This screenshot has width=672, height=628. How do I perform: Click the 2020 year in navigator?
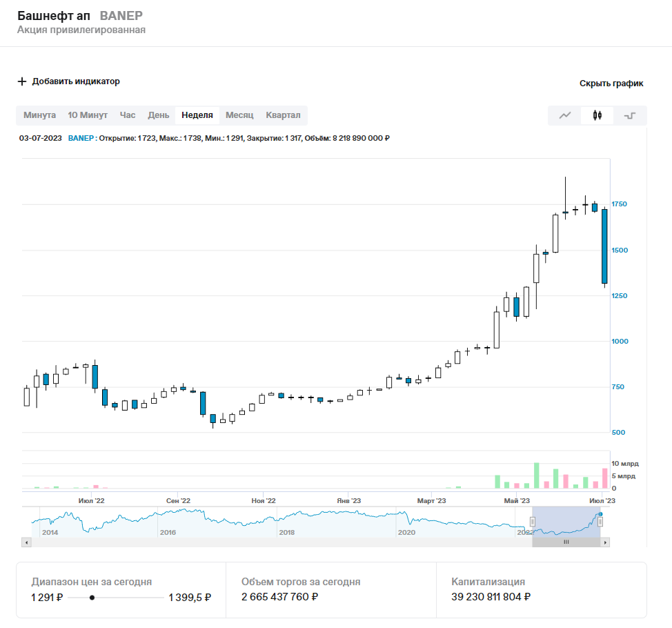(406, 532)
